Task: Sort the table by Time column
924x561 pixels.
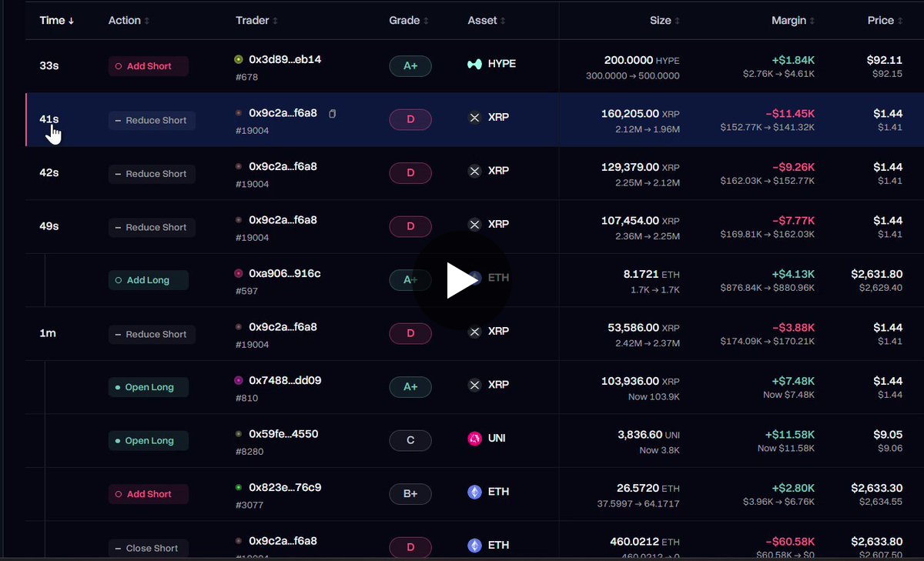Action: [x=57, y=21]
